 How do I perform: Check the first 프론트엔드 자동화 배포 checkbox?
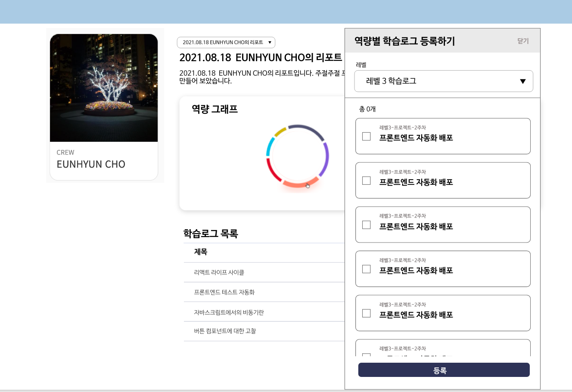click(367, 136)
